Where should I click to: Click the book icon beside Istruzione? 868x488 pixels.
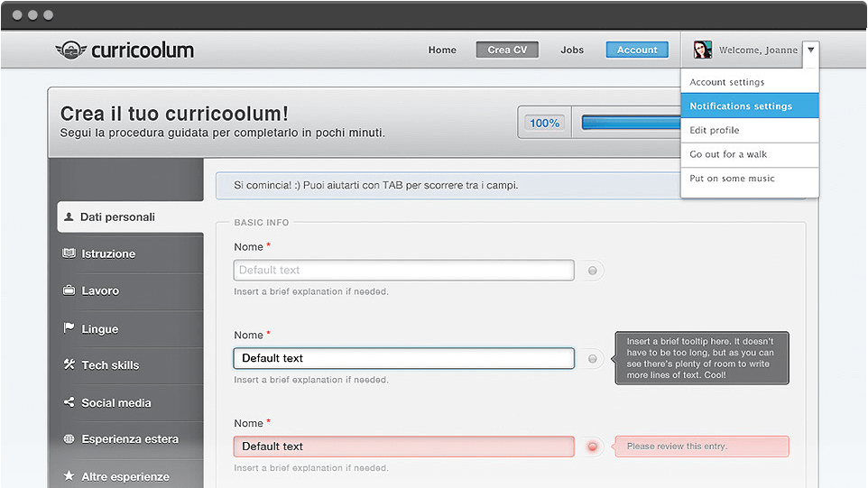tap(69, 254)
